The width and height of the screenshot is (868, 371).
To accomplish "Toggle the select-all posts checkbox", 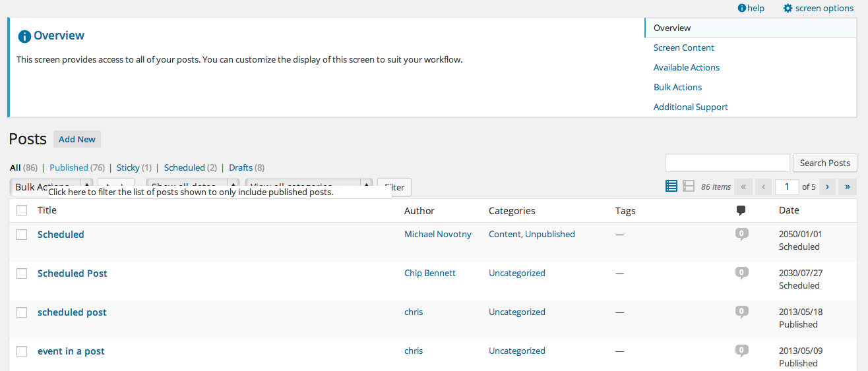I will point(22,210).
